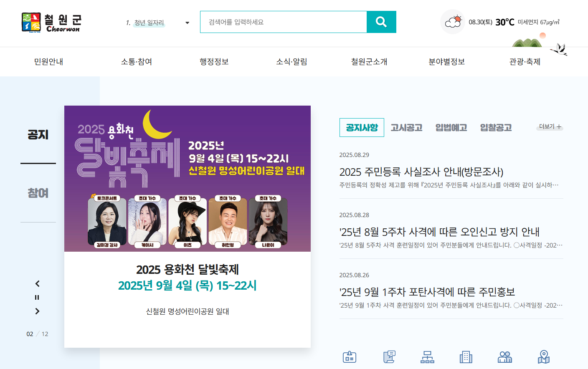
Task: Open the 관광·축제 main menu
Action: click(525, 62)
